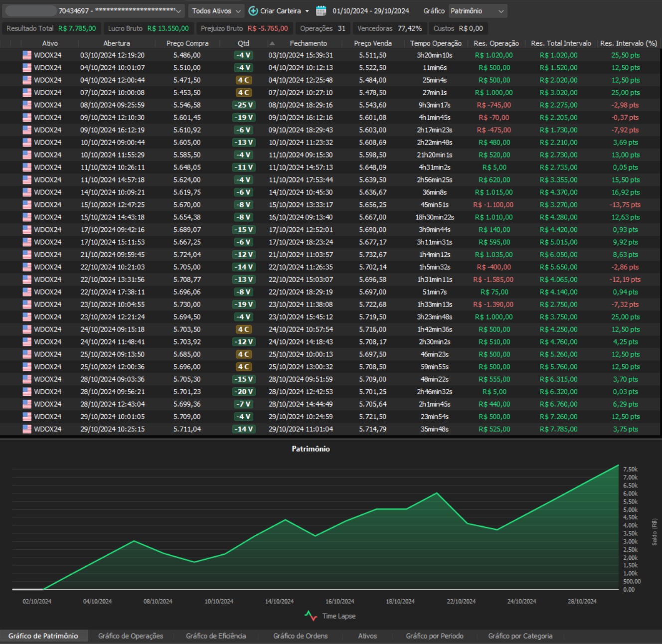Expand the Criar Carteira arrow menu

[307, 11]
